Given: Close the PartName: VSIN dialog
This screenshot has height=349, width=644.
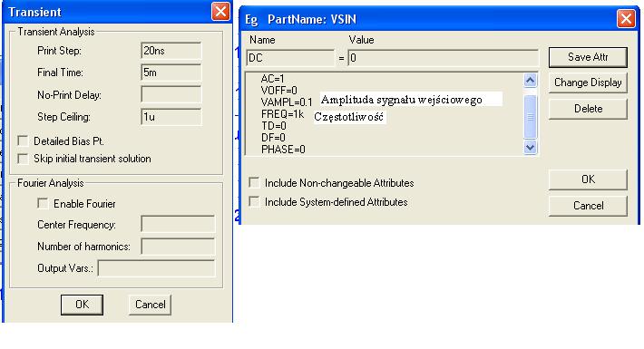Looking at the screenshot, I should pyautogui.click(x=626, y=18).
